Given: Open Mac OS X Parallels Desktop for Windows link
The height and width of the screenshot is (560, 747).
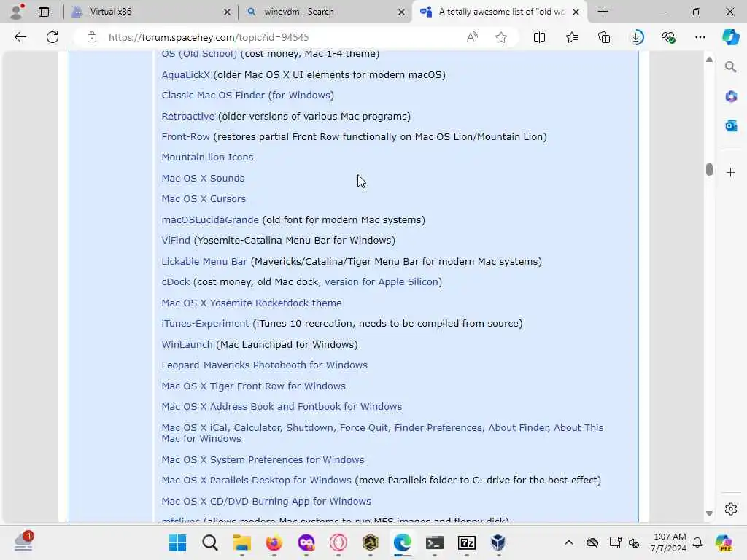Looking at the screenshot, I should coord(256,481).
